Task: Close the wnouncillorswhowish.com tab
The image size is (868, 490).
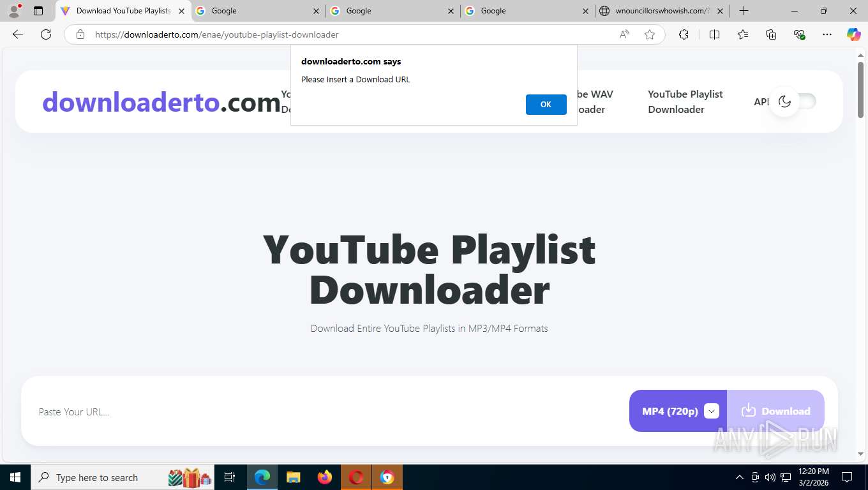Action: coord(721,11)
